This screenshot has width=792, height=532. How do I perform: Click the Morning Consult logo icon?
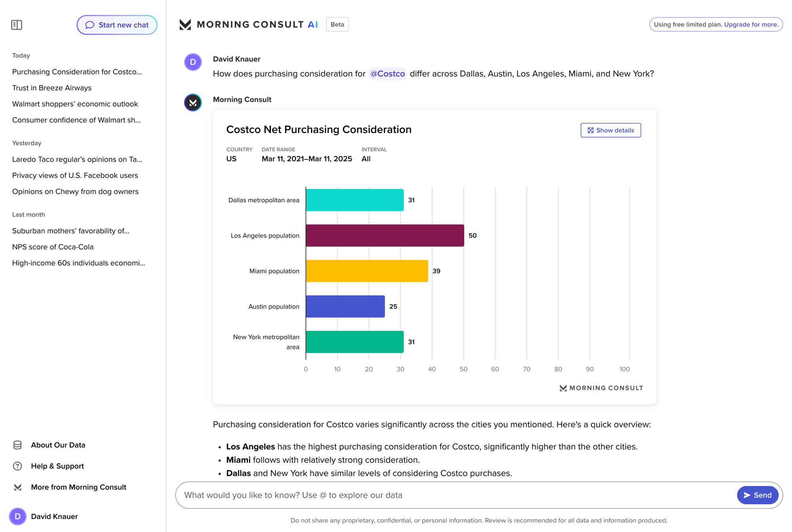click(x=185, y=25)
